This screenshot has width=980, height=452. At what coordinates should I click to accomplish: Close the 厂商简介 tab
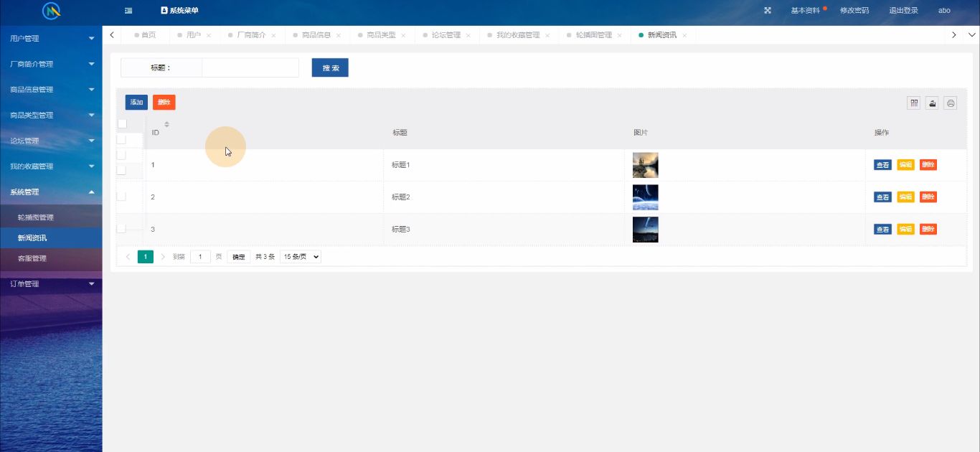tap(273, 35)
